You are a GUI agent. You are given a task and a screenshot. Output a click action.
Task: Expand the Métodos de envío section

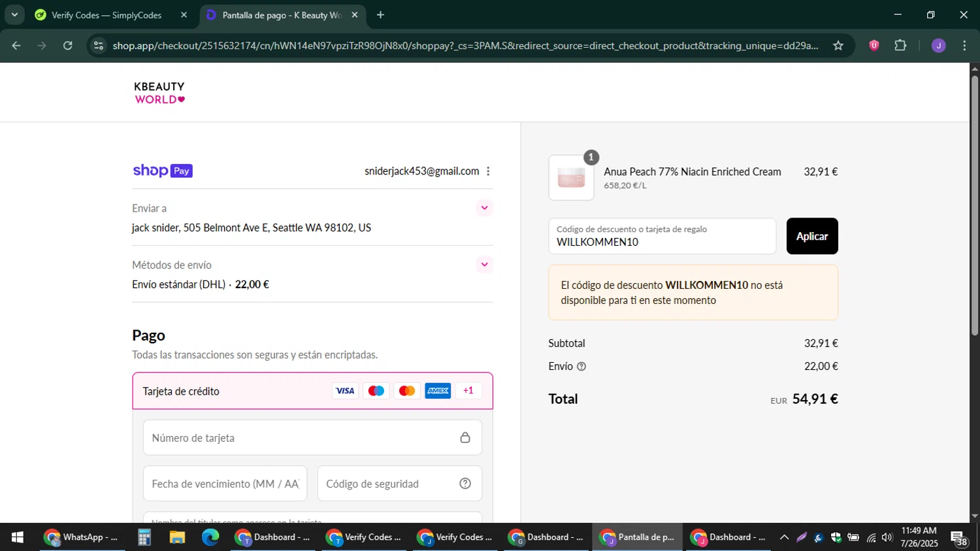click(x=484, y=265)
